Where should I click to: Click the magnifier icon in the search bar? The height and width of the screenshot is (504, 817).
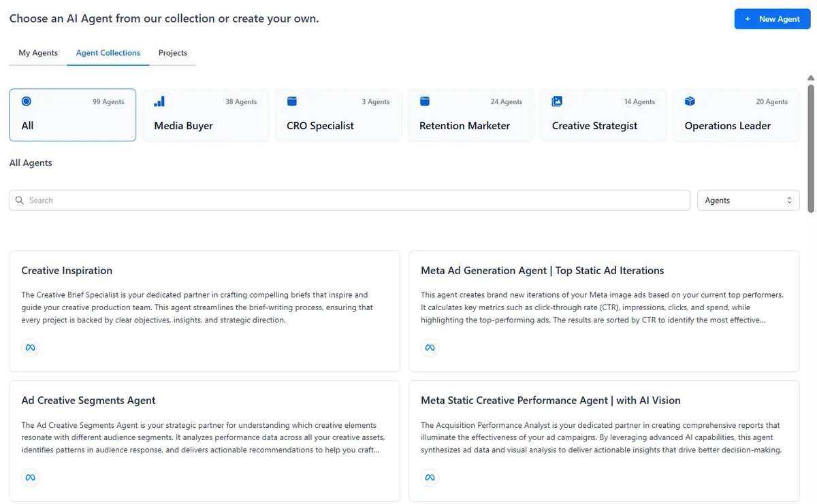coord(20,201)
